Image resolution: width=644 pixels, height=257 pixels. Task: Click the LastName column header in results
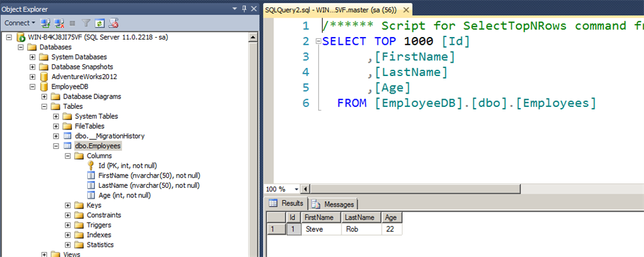coord(360,217)
